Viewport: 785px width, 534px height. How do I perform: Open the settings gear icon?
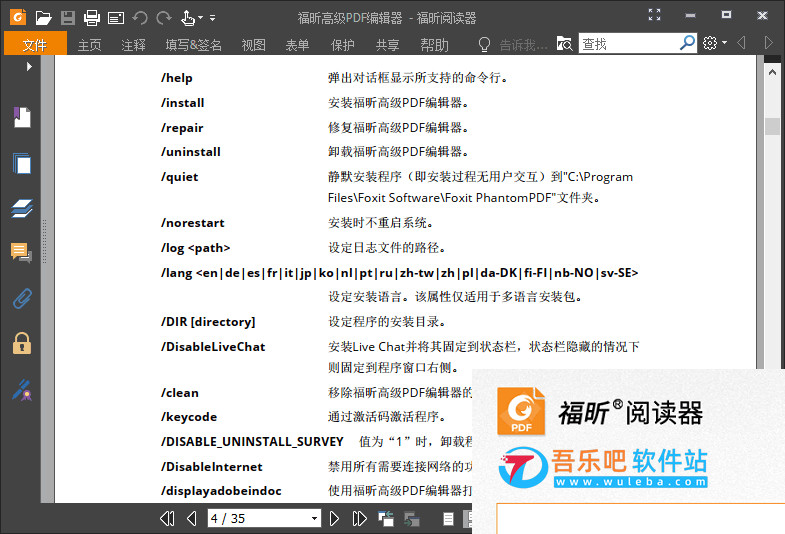[x=710, y=43]
